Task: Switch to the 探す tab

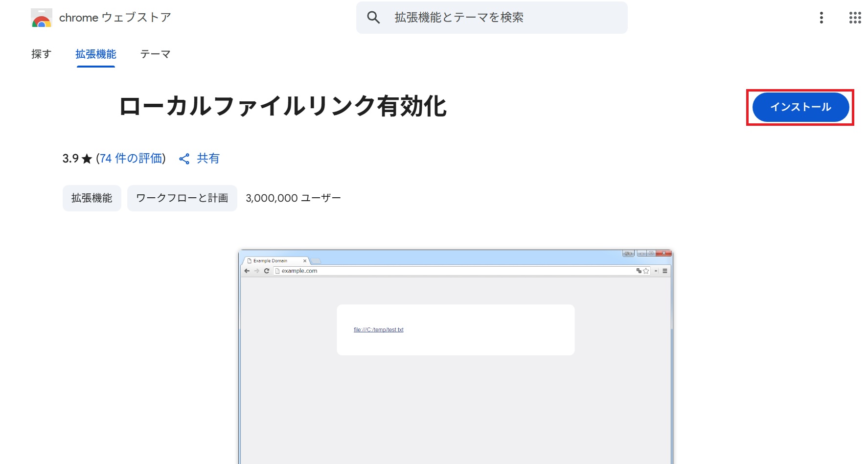Action: point(41,54)
